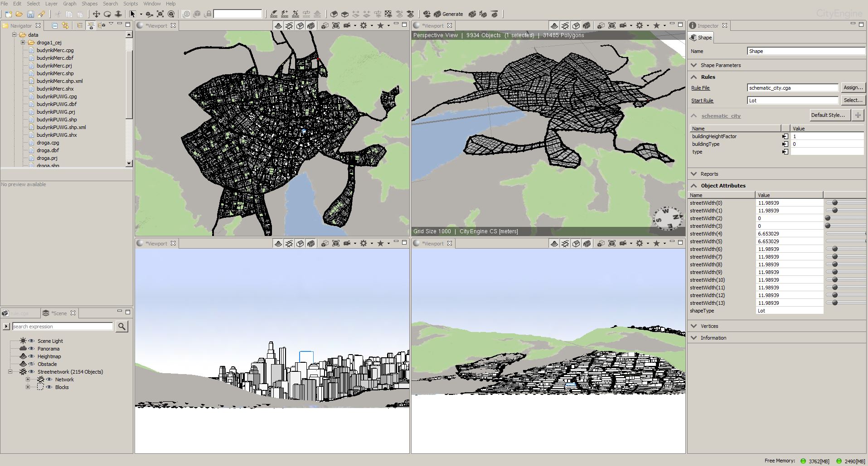Image resolution: width=868 pixels, height=466 pixels.
Task: Click Navigator scrollbar down arrow
Action: coord(129,163)
